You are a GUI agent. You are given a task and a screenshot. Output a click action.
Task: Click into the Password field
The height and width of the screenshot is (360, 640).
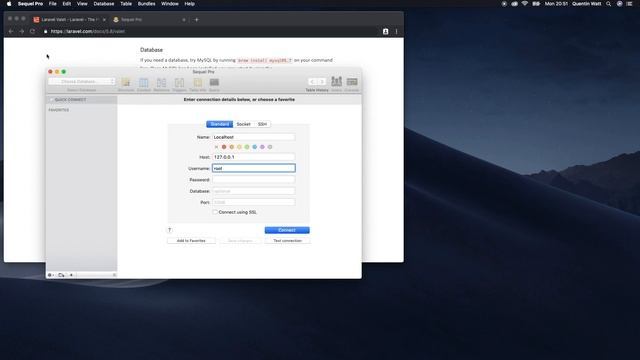tap(253, 180)
